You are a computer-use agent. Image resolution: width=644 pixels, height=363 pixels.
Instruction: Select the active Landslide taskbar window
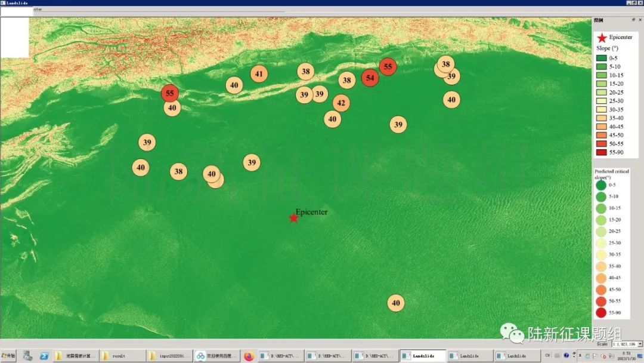point(422,356)
